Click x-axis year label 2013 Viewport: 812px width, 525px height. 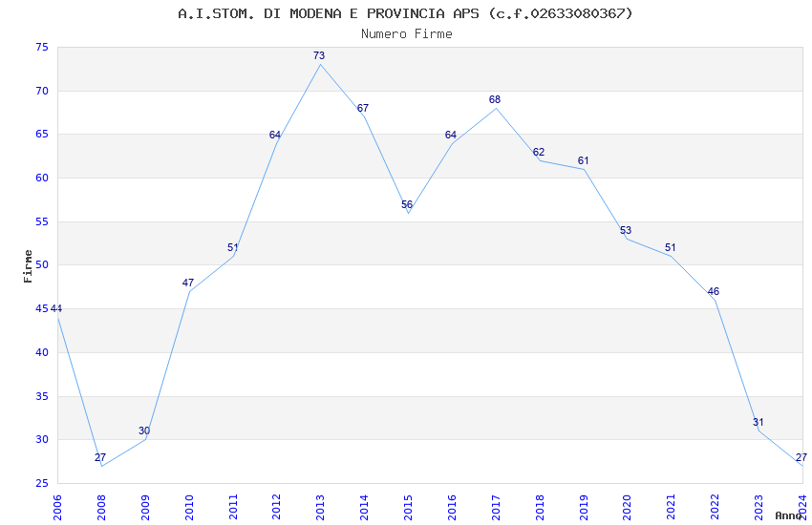(x=321, y=507)
